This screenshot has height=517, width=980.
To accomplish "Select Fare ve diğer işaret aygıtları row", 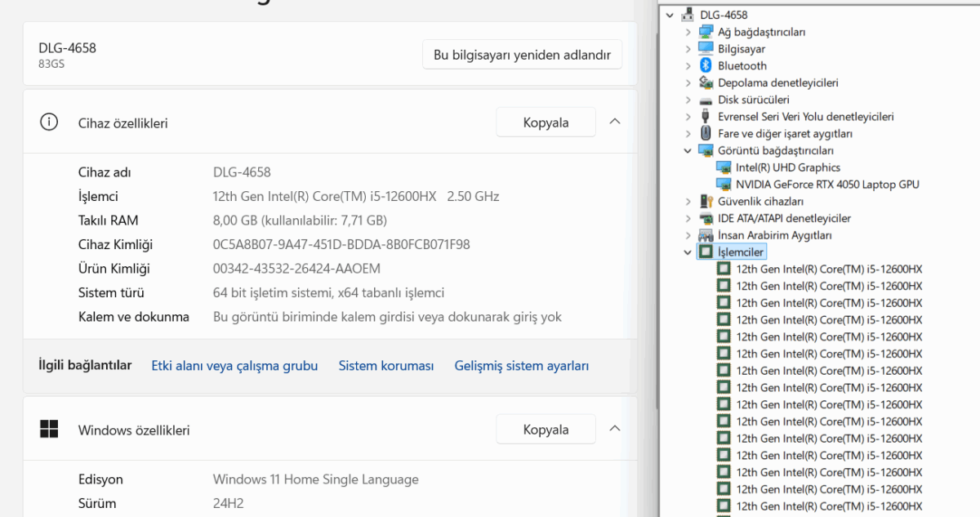I will click(785, 134).
